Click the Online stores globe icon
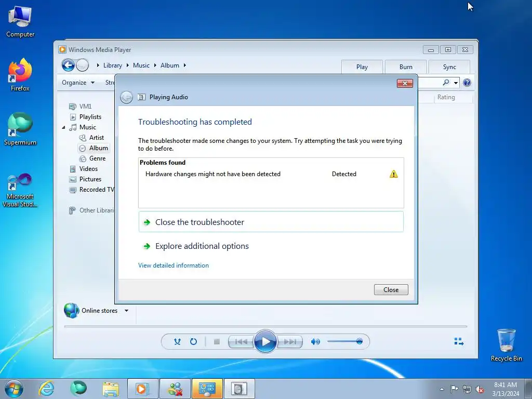This screenshot has height=399, width=532. pos(71,311)
